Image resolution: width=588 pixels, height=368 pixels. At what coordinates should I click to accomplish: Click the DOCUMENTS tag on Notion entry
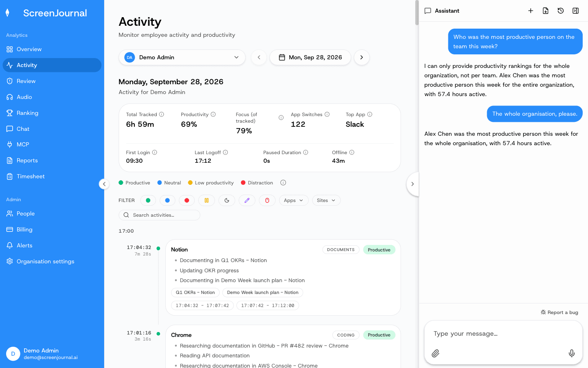[x=341, y=250]
